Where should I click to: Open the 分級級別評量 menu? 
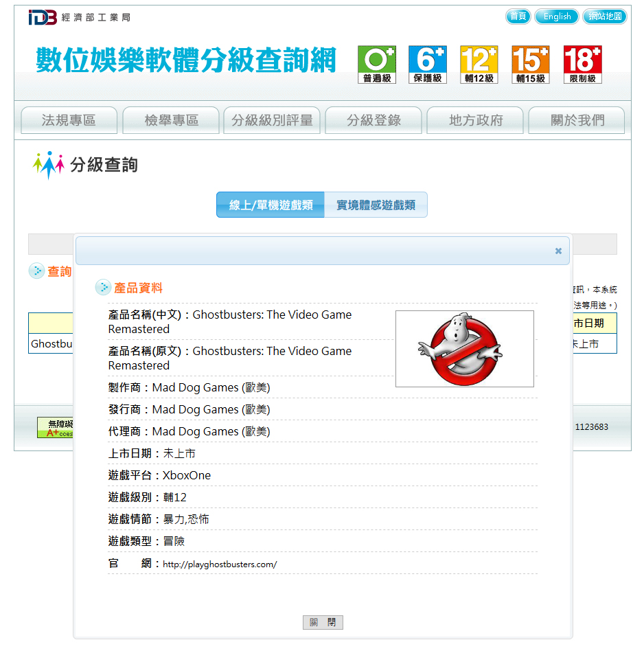click(x=272, y=121)
